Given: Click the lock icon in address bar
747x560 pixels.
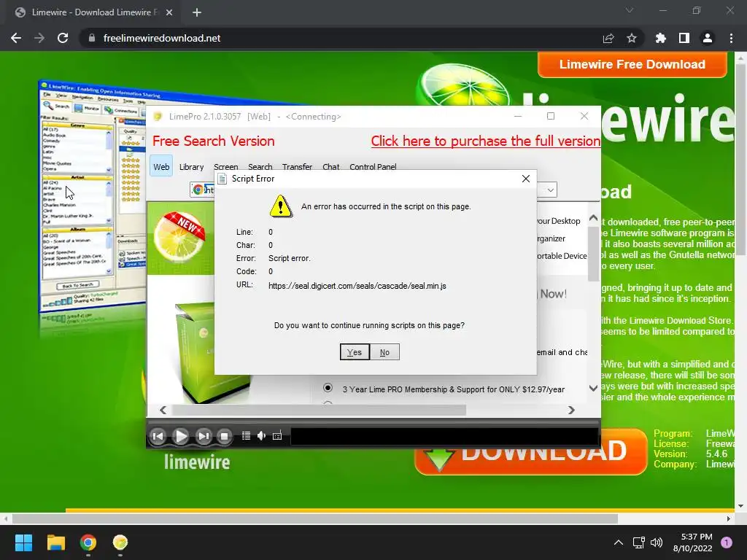Looking at the screenshot, I should [x=92, y=38].
